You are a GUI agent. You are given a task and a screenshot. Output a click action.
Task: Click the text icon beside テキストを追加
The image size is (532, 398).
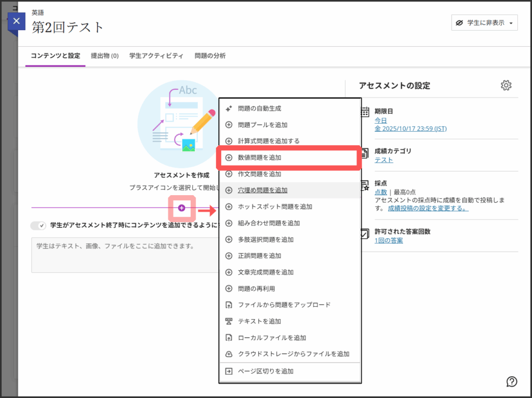click(x=228, y=321)
